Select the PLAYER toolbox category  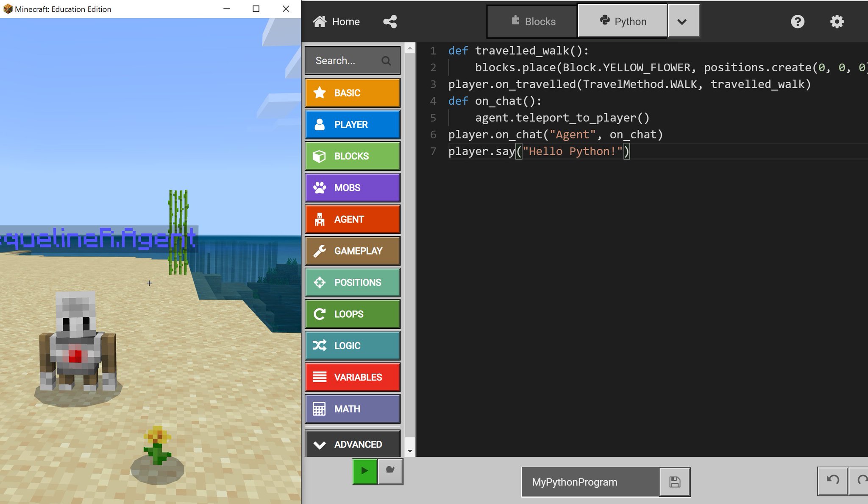pos(352,124)
